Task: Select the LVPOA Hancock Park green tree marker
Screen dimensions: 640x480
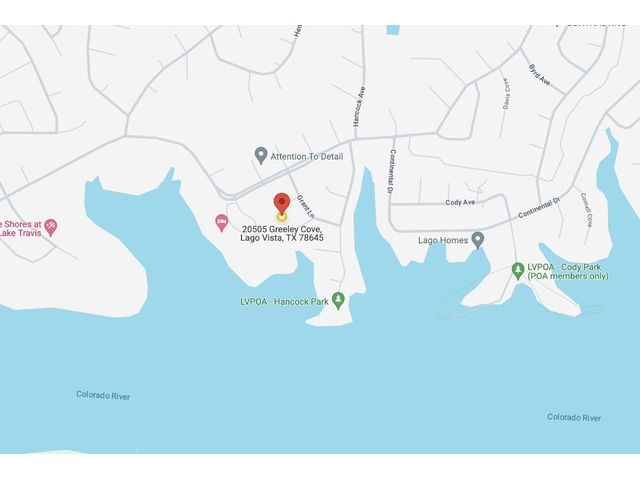Action: pos(338,301)
